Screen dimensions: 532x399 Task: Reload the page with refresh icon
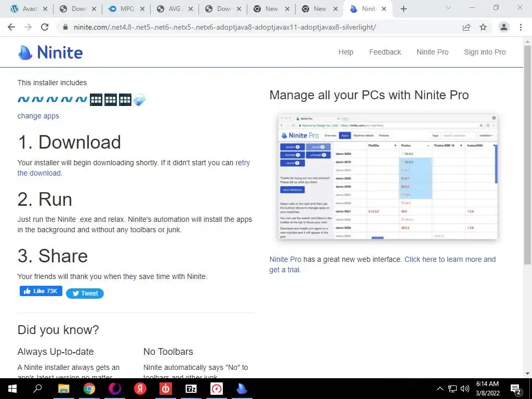click(45, 27)
